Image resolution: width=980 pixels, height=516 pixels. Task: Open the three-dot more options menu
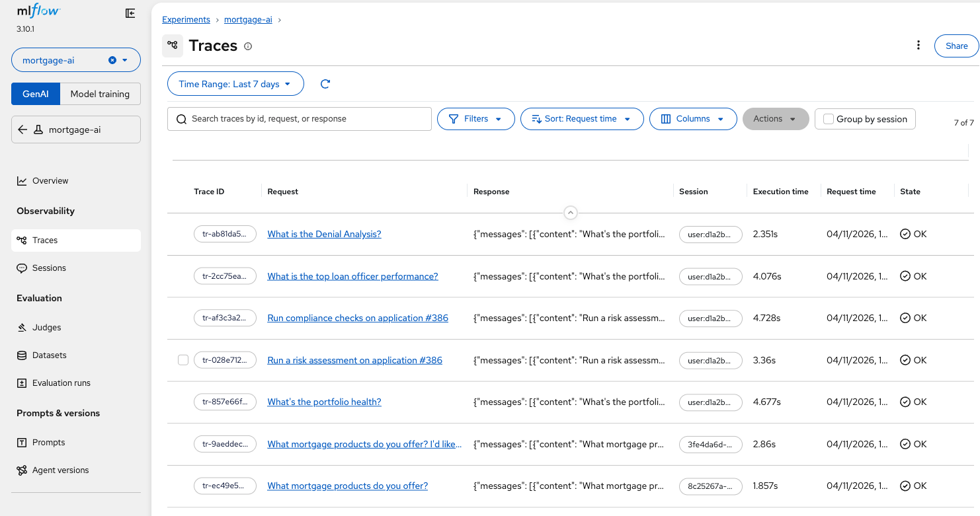(x=918, y=46)
